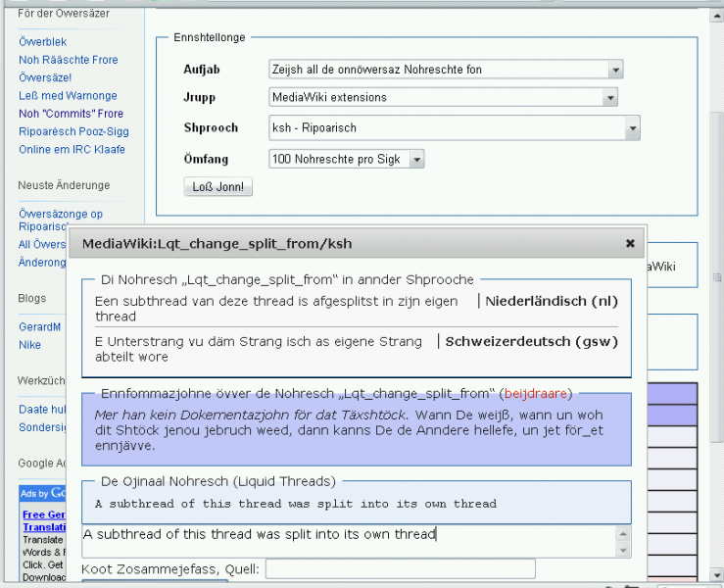Image resolution: width=724 pixels, height=588 pixels.
Task: Click the red beijdraare link
Action: tap(536, 394)
